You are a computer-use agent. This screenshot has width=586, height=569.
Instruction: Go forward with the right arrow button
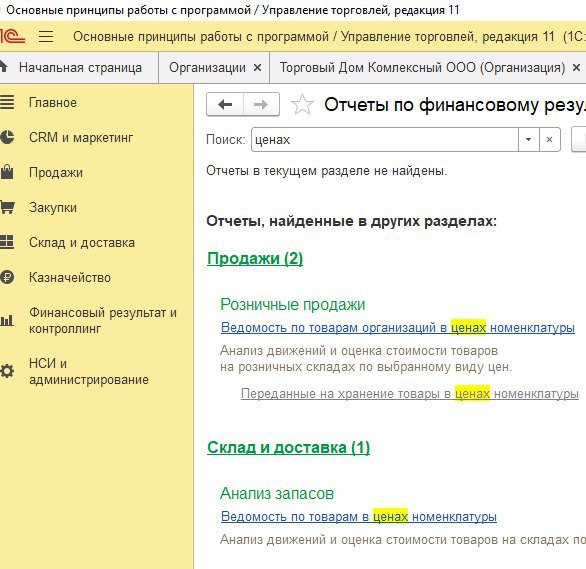point(261,104)
